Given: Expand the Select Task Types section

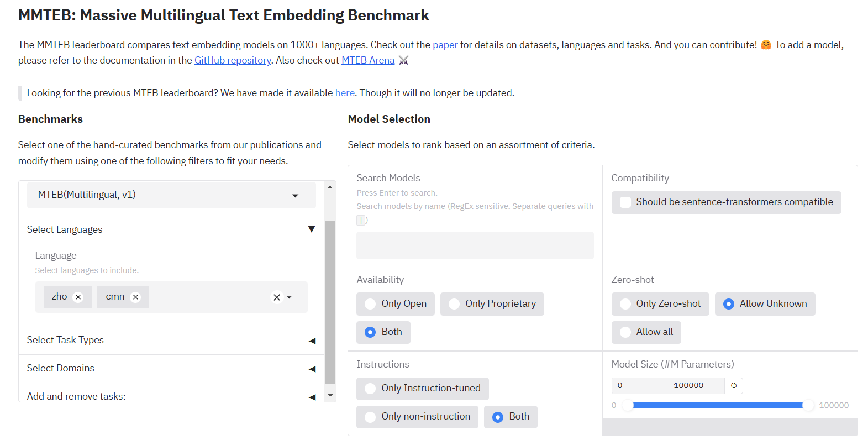Looking at the screenshot, I should [312, 341].
